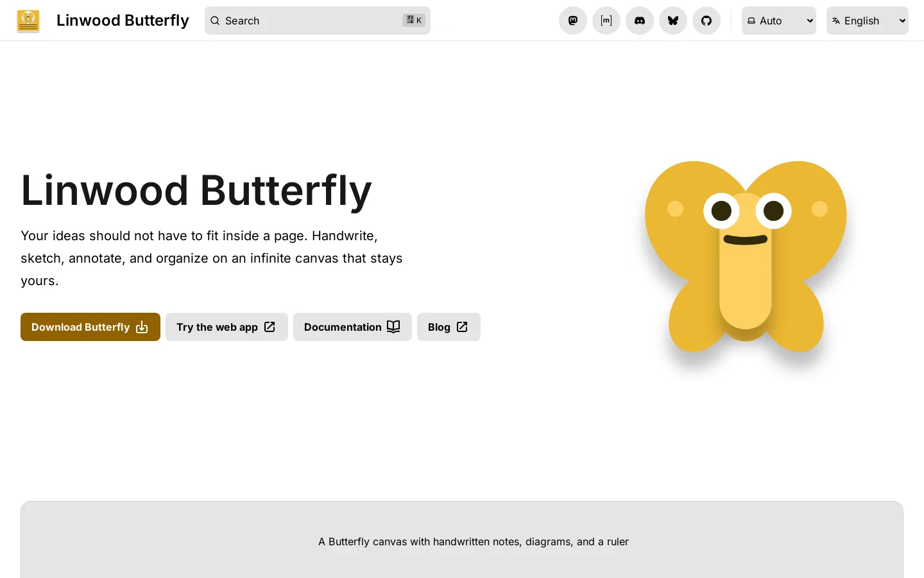Screen dimensions: 924x578
Task: Visit the Blog link
Action: 449,327
